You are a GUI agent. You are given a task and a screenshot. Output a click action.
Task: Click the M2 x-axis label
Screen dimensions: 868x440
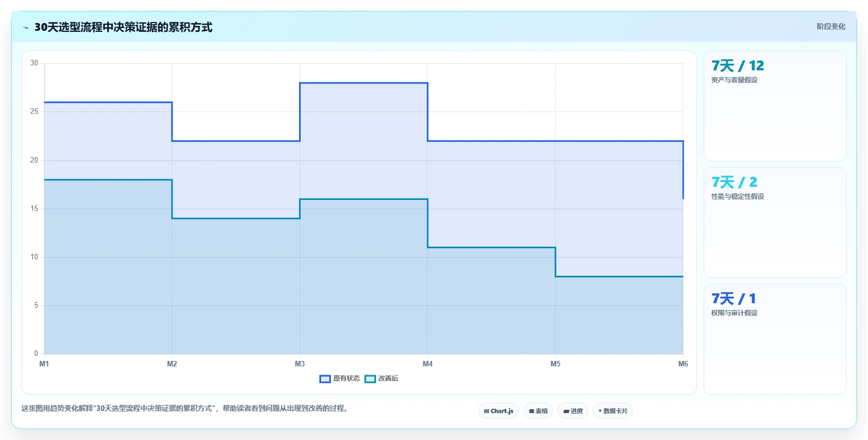[x=172, y=364]
